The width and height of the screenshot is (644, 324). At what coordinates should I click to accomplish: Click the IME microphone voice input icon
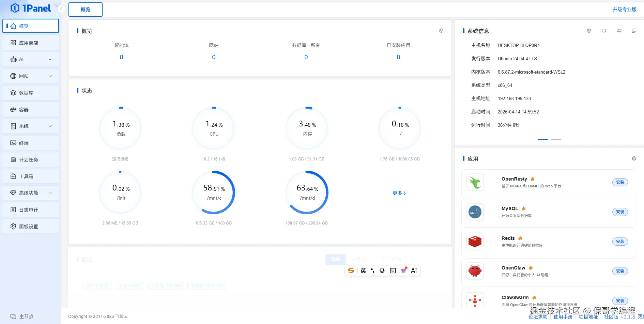pos(382,271)
